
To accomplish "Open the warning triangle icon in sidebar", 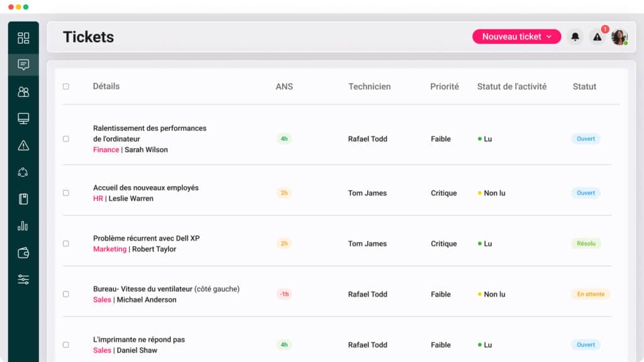I will coord(23,145).
